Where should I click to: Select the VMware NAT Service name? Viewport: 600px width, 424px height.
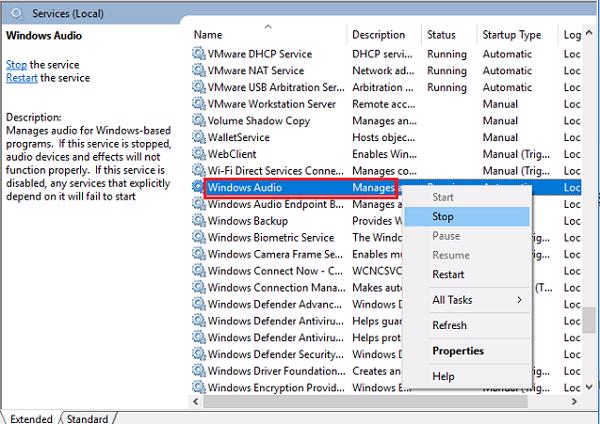pos(256,71)
